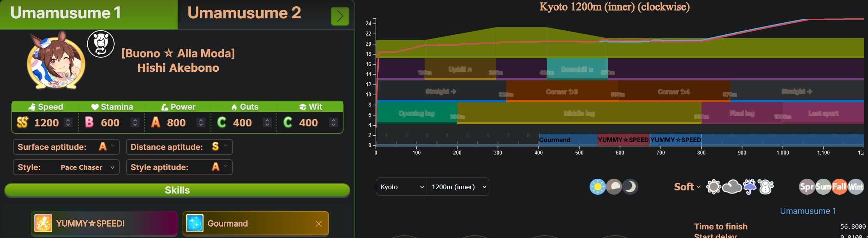Switch to the Umamusume 1 tab
Image resolution: width=868 pixels, height=238 pixels.
[89, 14]
